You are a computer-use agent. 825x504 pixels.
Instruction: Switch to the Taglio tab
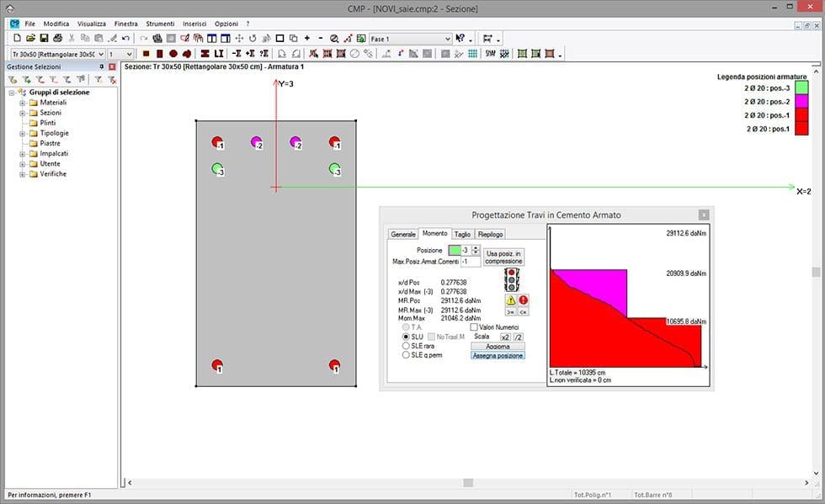click(462, 234)
